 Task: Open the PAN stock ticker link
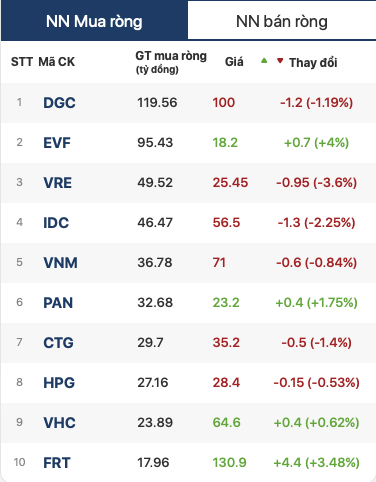tap(58, 303)
